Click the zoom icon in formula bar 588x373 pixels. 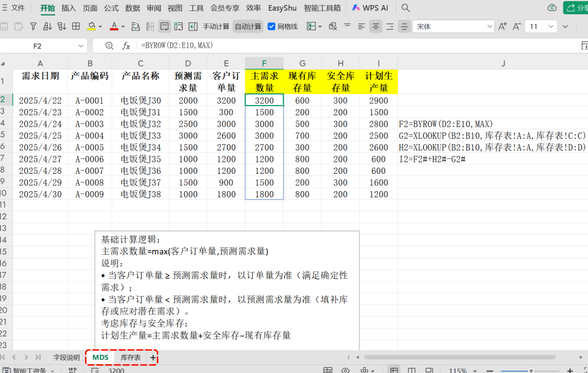pos(109,46)
